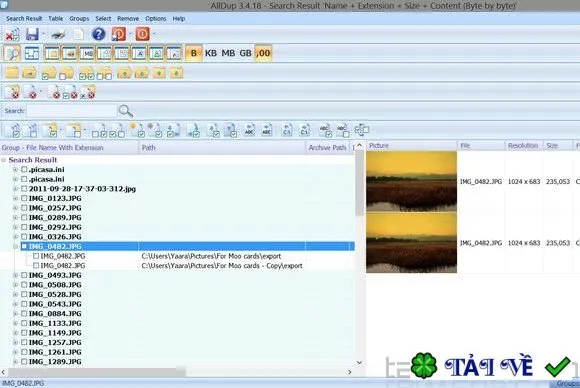Image resolution: width=580 pixels, height=388 pixels.
Task: Collapse the Search Result root node
Action: pyautogui.click(x=4, y=160)
